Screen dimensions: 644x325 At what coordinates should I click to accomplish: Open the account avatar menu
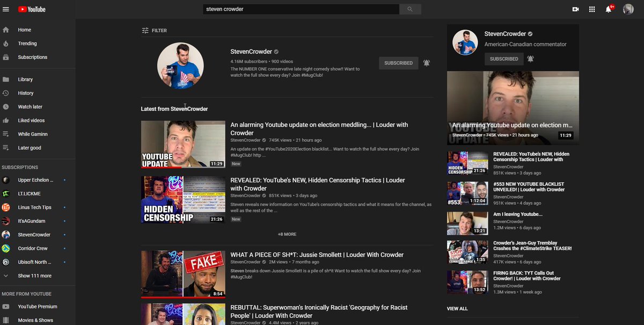(x=628, y=9)
